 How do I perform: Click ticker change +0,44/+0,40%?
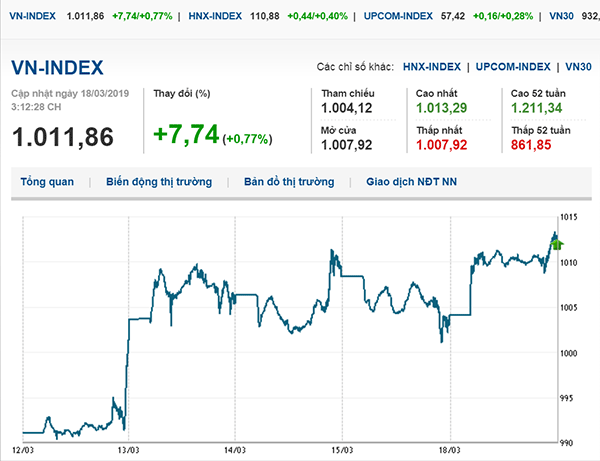[317, 16]
